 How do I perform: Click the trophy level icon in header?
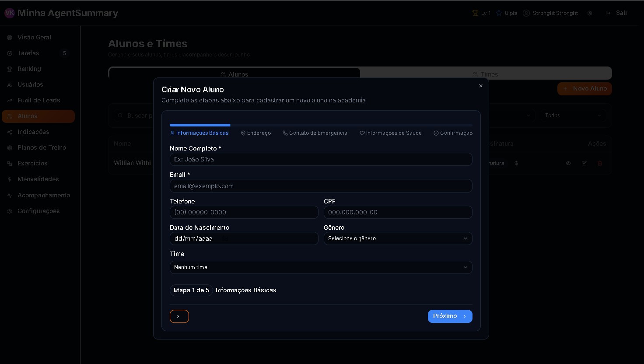[475, 13]
